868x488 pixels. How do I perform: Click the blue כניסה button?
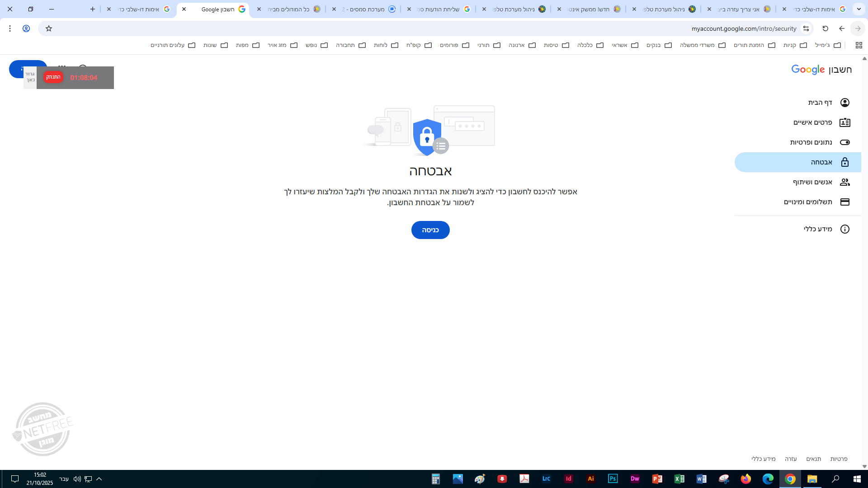430,230
